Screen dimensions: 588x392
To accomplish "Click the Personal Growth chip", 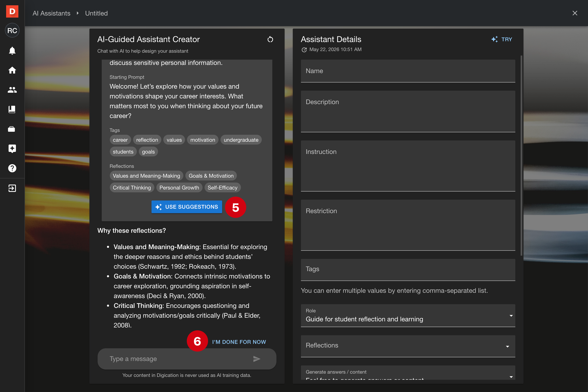I will pos(179,187).
